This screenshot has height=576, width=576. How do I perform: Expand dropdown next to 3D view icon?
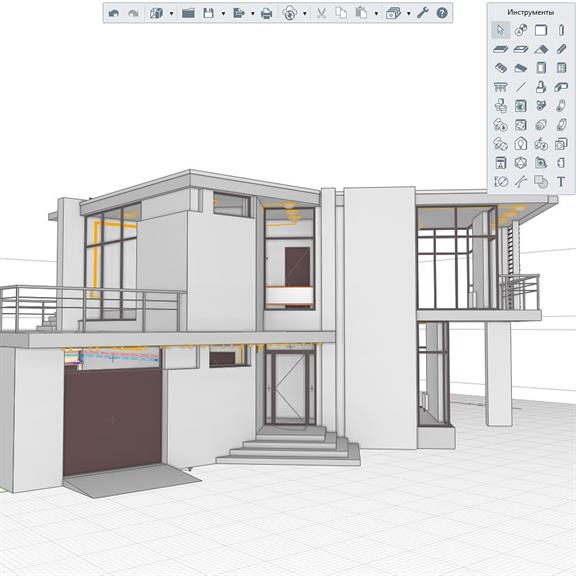pyautogui.click(x=171, y=14)
